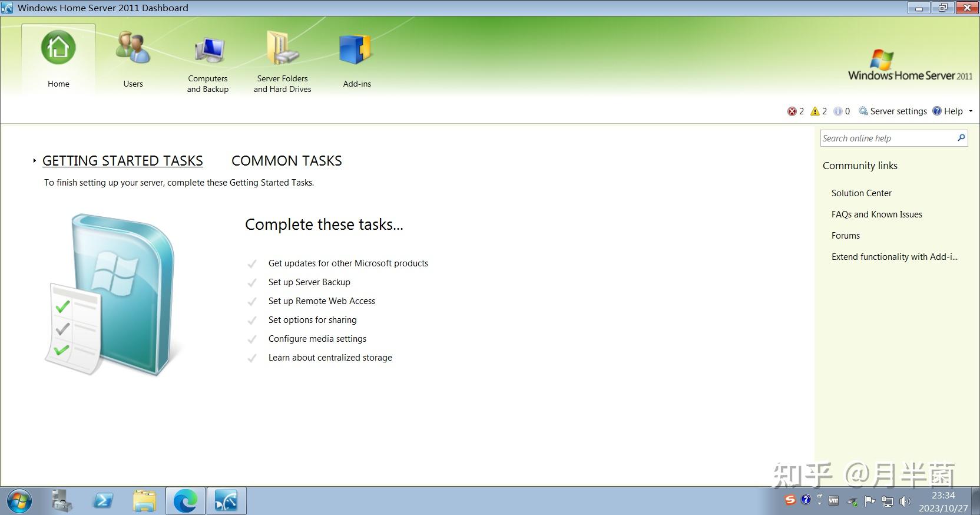980x515 pixels.
Task: Open Learn about centralized storage task
Action: (330, 358)
